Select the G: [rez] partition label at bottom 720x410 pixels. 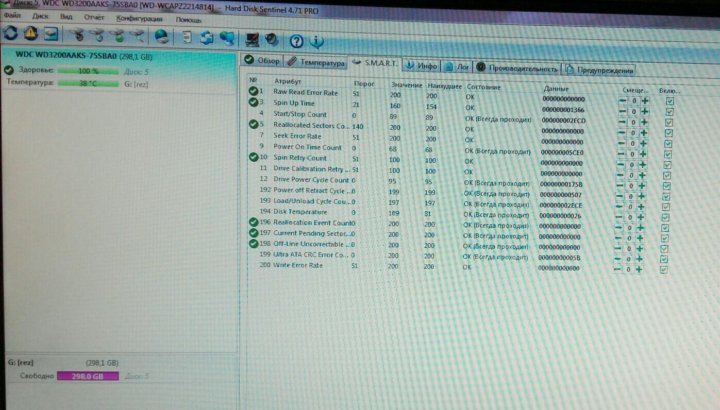pos(21,362)
